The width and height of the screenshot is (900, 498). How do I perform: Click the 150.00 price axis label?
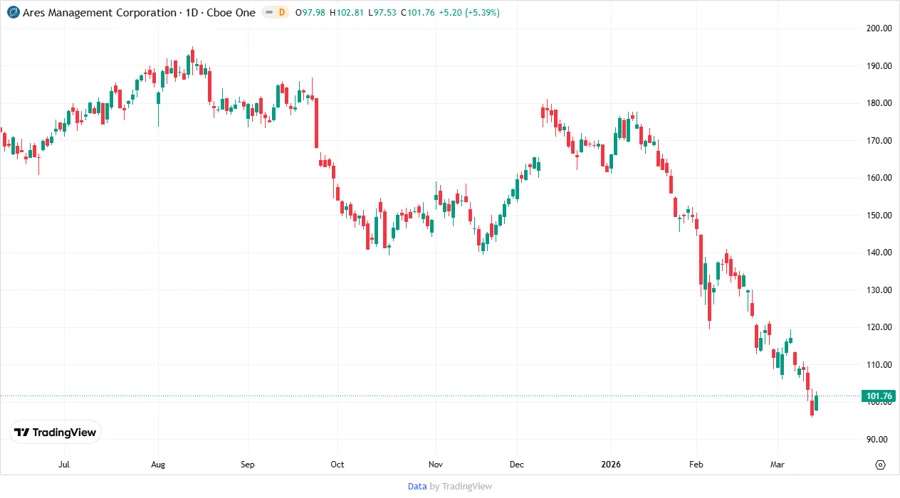[x=879, y=216]
